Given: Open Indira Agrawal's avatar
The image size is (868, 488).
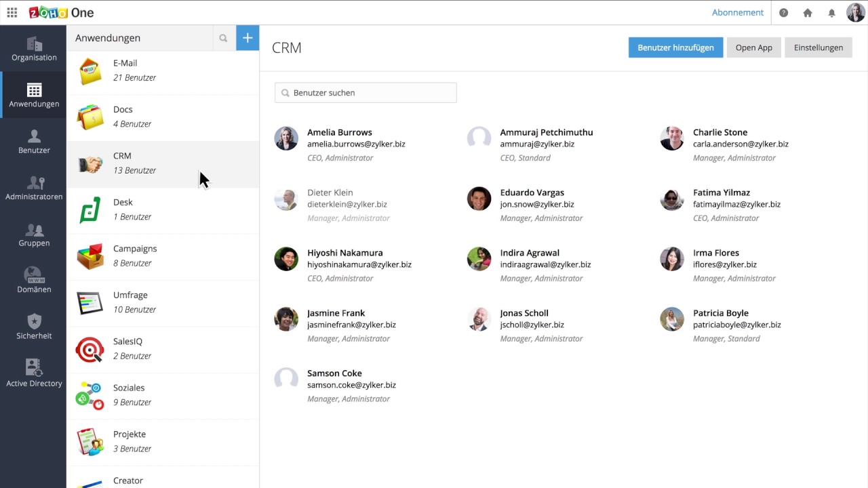Looking at the screenshot, I should [479, 259].
